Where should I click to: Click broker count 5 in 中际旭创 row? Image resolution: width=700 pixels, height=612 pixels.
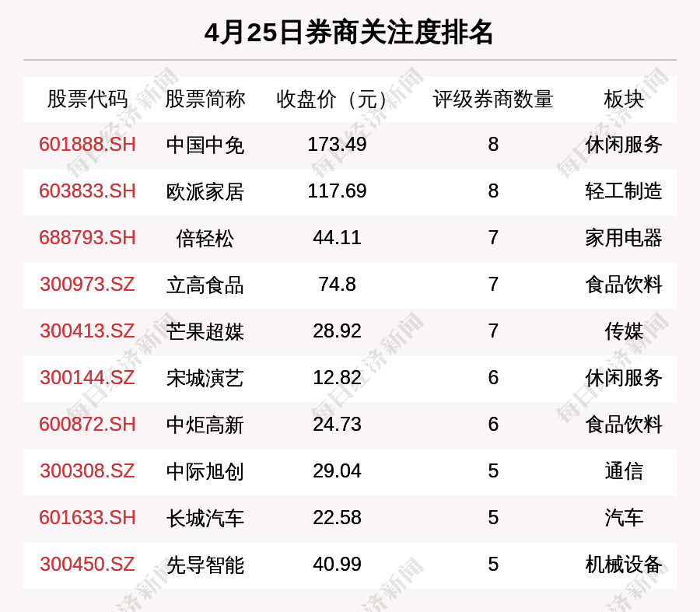click(493, 471)
